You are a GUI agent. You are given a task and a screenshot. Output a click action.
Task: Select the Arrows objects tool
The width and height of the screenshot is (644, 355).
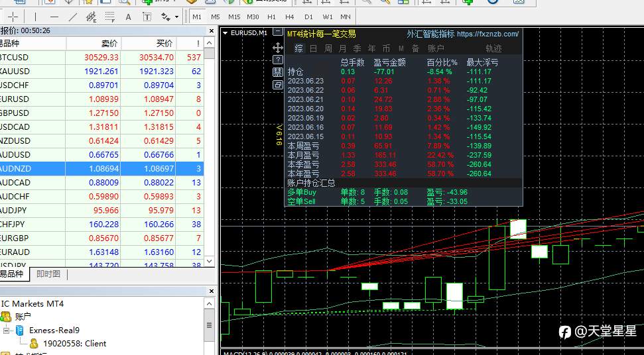point(166,17)
